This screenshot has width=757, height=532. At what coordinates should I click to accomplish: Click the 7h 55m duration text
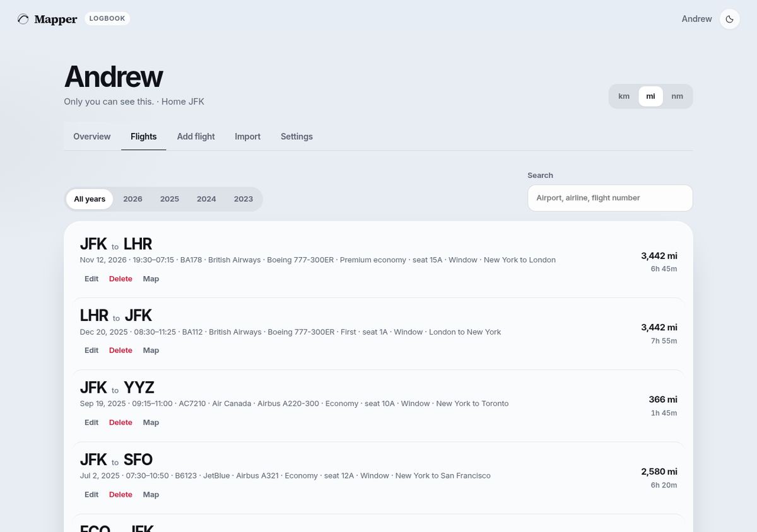tap(664, 341)
